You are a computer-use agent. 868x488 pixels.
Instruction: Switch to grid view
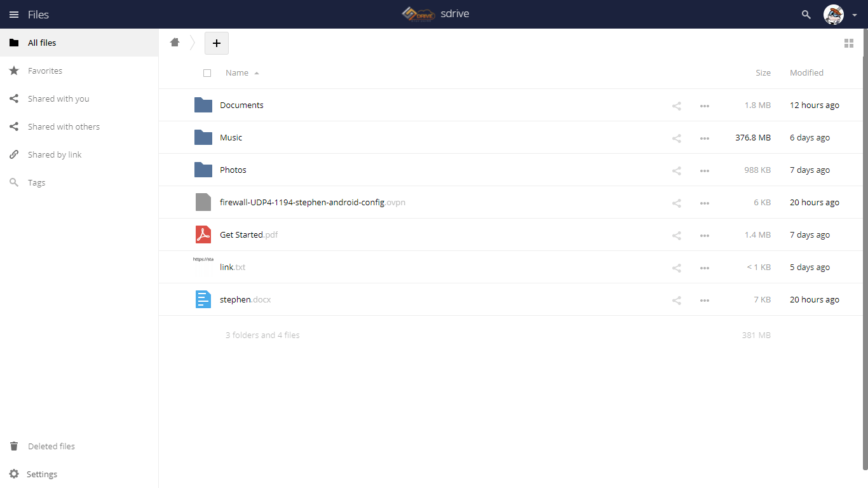coord(848,43)
